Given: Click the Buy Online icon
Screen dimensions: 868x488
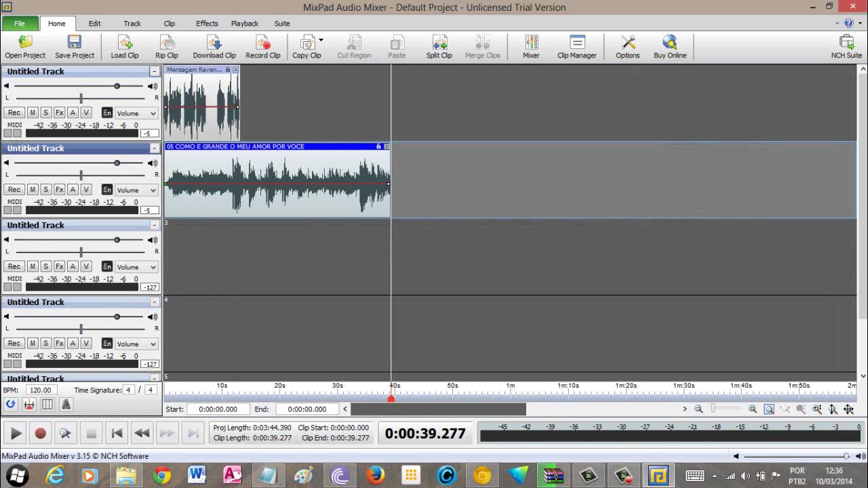Looking at the screenshot, I should [670, 47].
